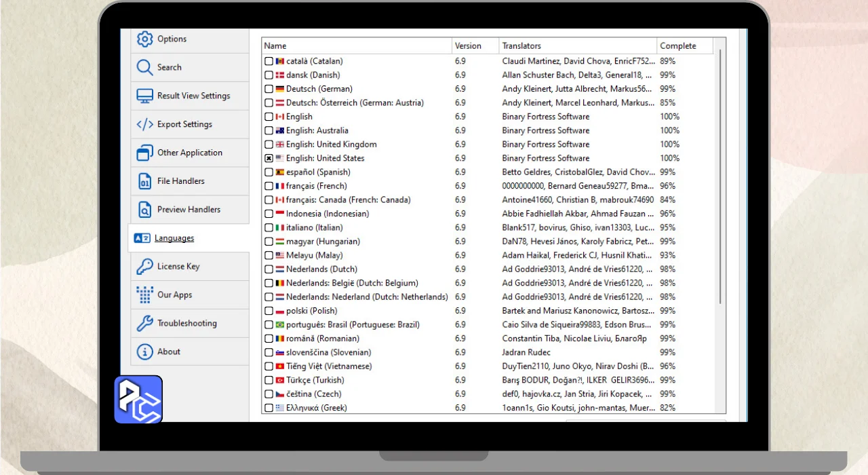Sort by the Complete column header

[x=684, y=46]
